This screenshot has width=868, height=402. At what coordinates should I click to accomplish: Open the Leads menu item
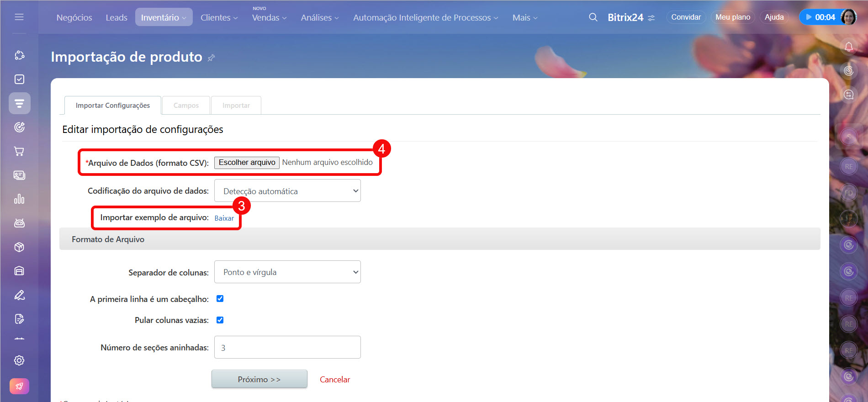point(116,17)
